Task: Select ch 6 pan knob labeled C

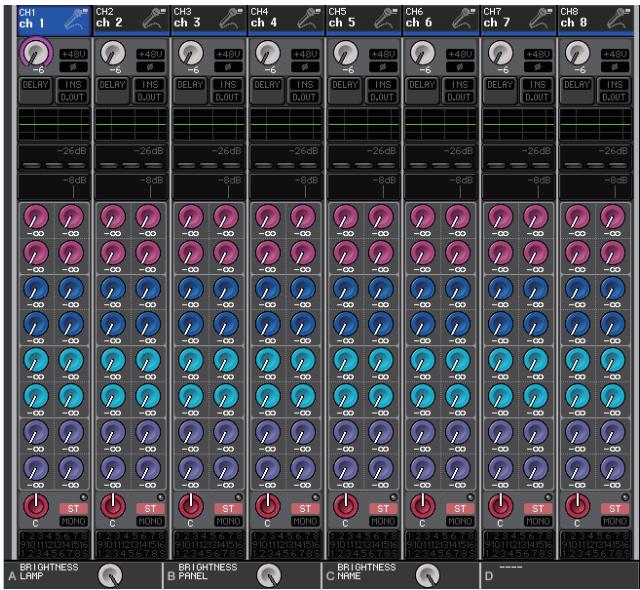Action: click(422, 505)
